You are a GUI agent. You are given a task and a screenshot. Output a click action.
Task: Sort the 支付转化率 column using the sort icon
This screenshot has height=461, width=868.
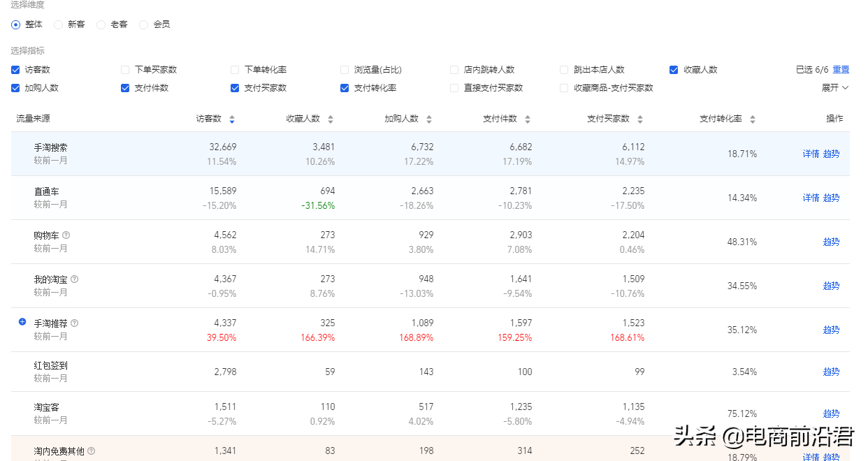tap(753, 119)
